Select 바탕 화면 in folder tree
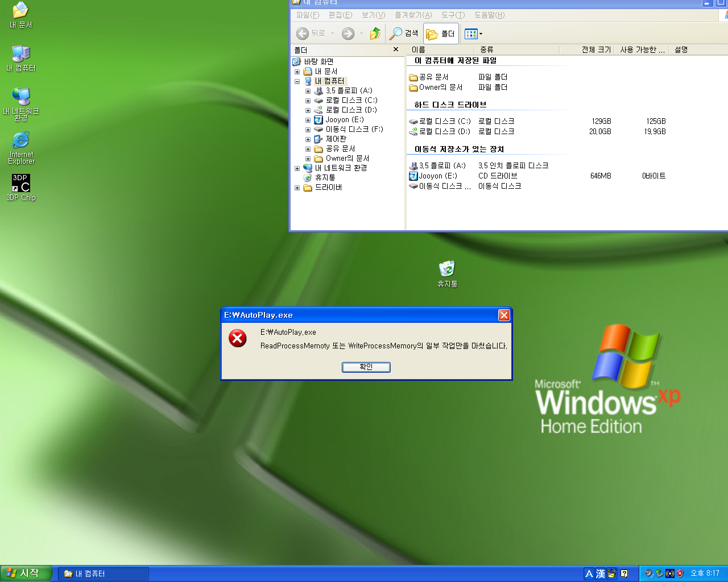 coord(313,61)
